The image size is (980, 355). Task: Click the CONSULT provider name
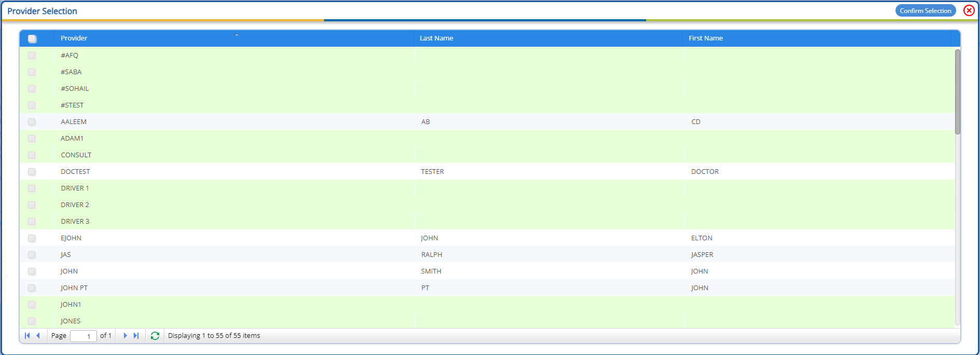[76, 155]
